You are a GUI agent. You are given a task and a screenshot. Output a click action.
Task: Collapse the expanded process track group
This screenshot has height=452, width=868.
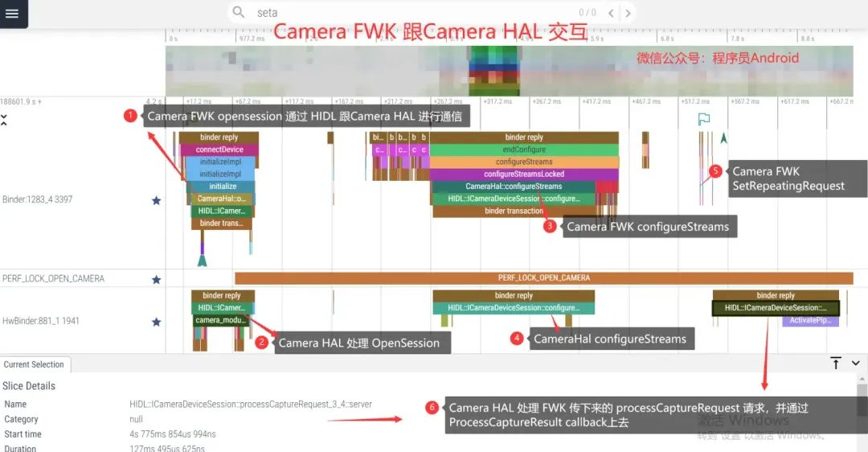point(4,120)
